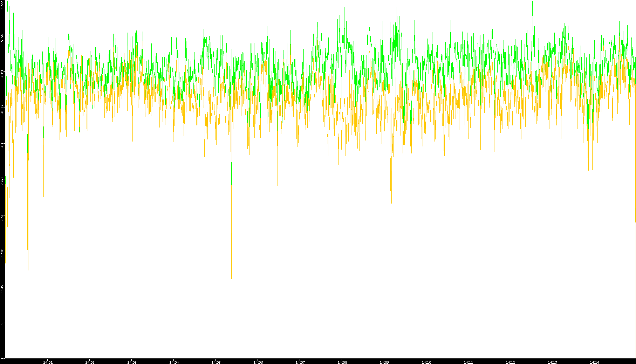636x364 pixels.
Task: Click the 14:08 time axis label
Action: tap(342, 362)
